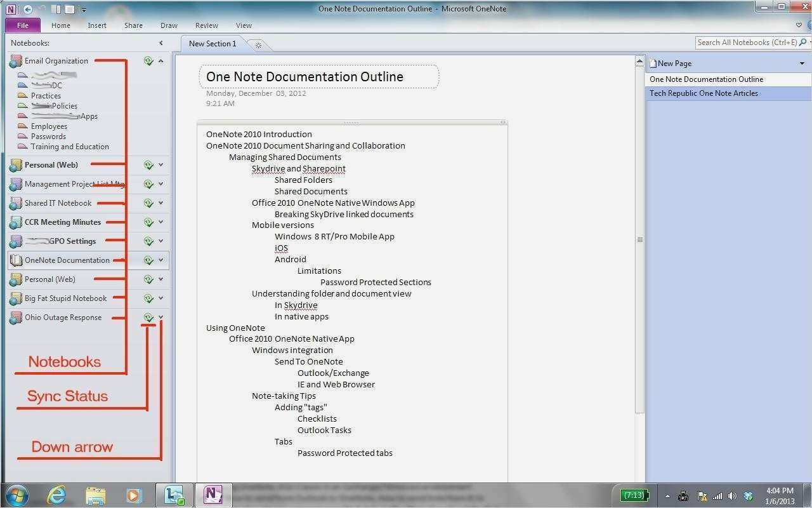Open the Passwords section
812x508 pixels.
tap(48, 137)
